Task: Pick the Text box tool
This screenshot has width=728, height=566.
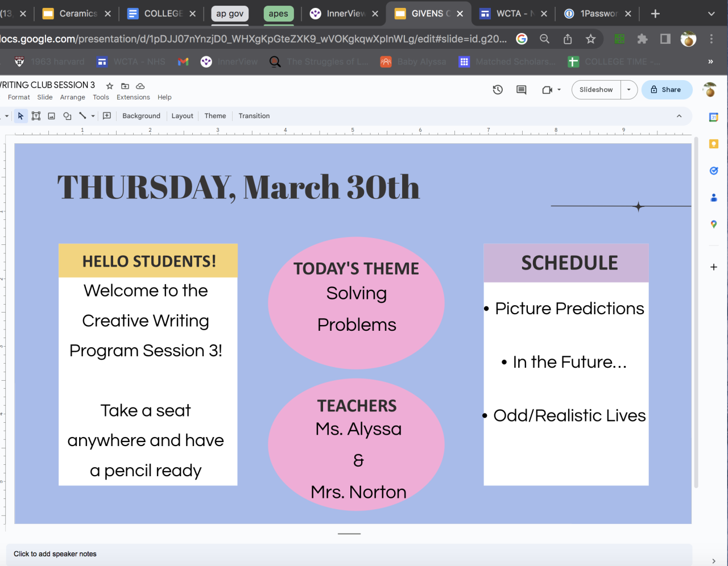Action: coord(36,116)
